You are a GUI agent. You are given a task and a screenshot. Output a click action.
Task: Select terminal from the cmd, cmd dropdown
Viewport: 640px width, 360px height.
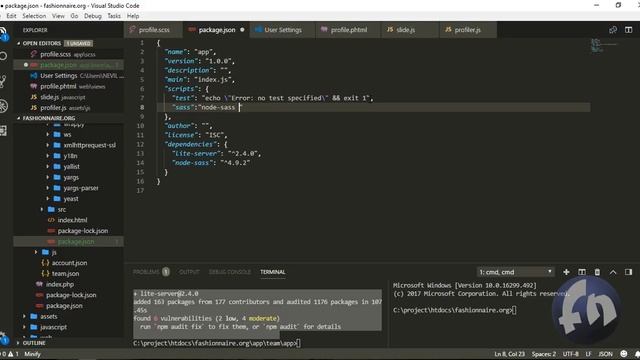tap(516, 272)
